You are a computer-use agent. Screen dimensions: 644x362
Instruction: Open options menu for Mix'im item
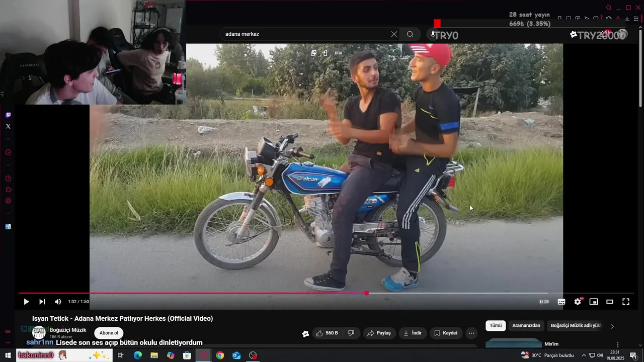tap(618, 345)
